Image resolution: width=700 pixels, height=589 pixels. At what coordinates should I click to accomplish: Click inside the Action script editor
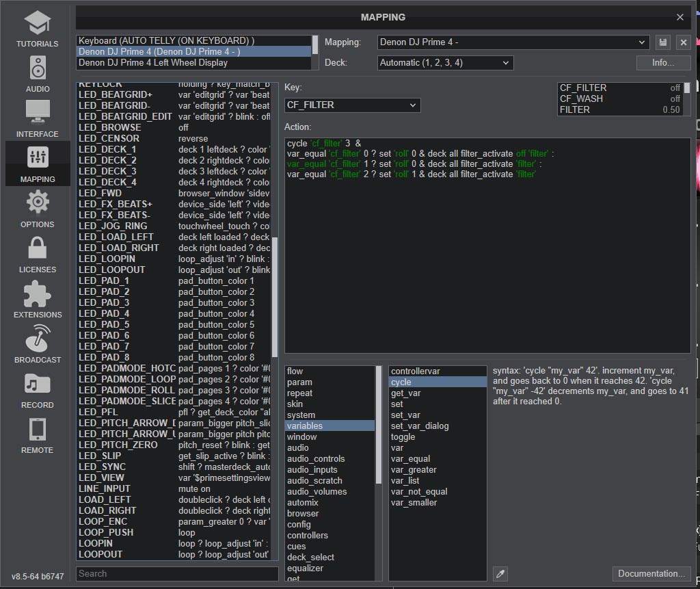[487, 246]
